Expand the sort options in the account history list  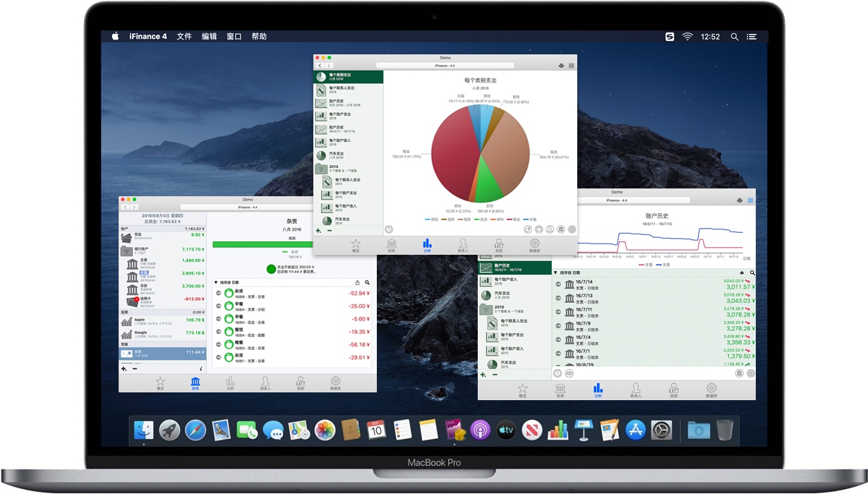[x=556, y=272]
